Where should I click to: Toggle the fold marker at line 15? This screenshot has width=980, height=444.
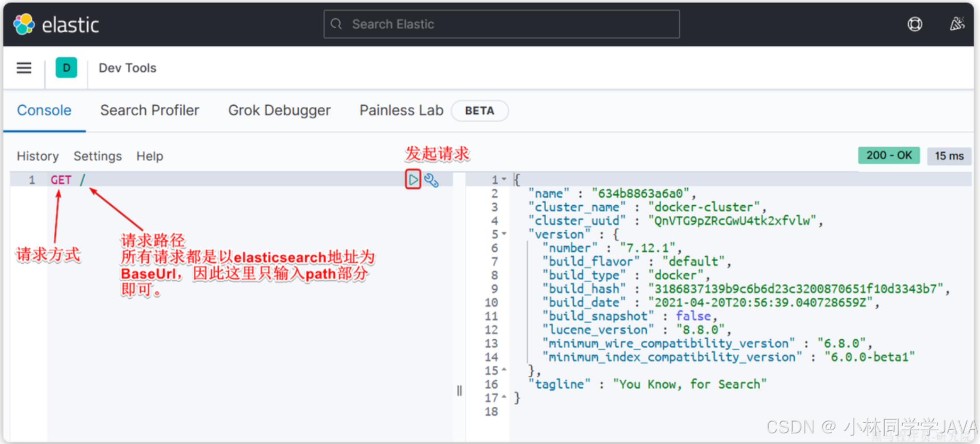point(504,370)
